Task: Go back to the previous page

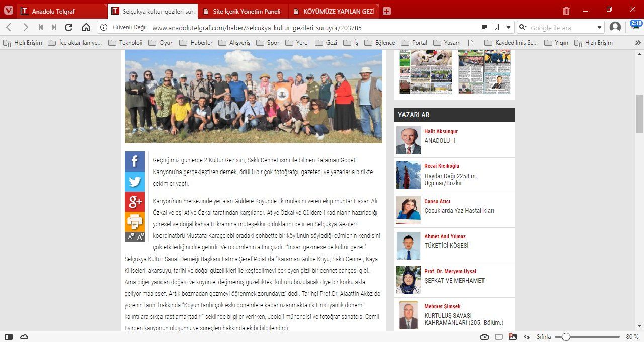Action: point(9,27)
